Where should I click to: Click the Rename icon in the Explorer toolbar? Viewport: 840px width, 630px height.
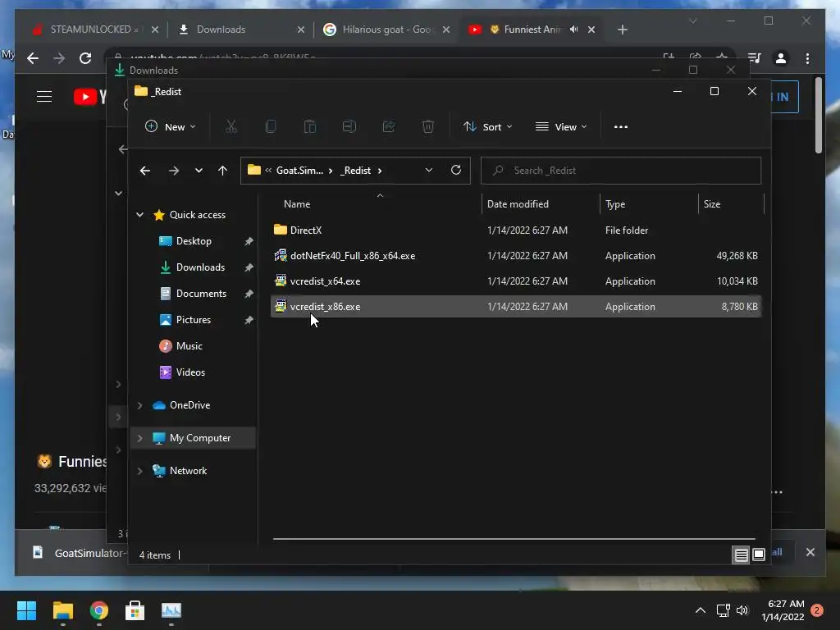349,127
